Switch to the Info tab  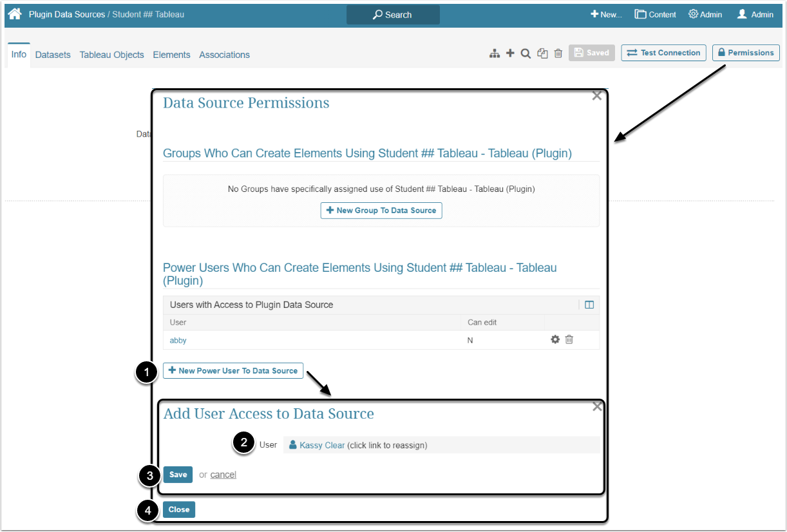tap(19, 55)
